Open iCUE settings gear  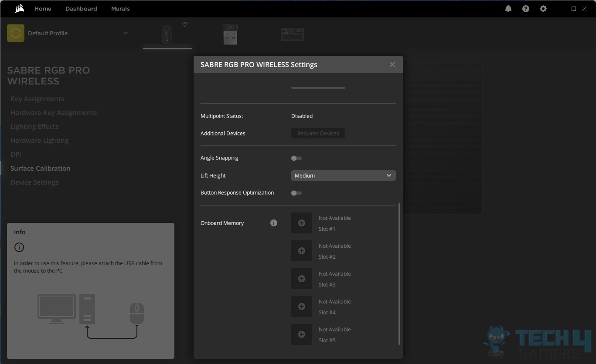(x=543, y=9)
